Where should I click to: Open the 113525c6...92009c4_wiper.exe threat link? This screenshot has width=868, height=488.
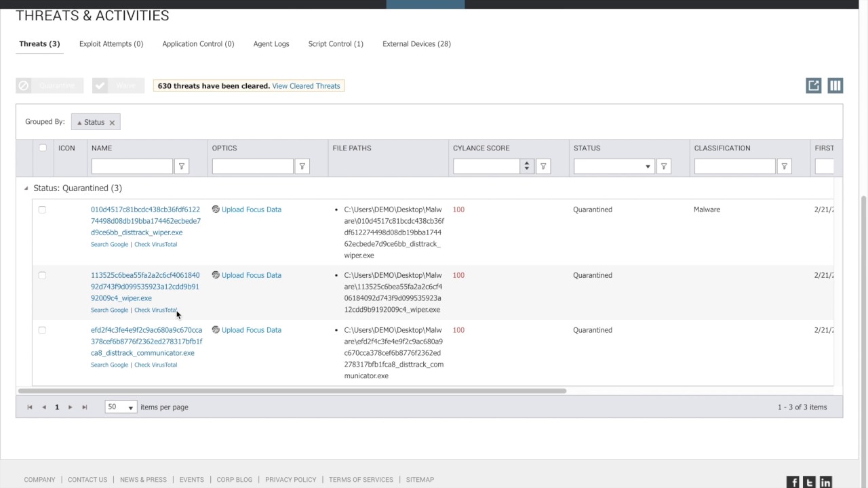point(145,287)
